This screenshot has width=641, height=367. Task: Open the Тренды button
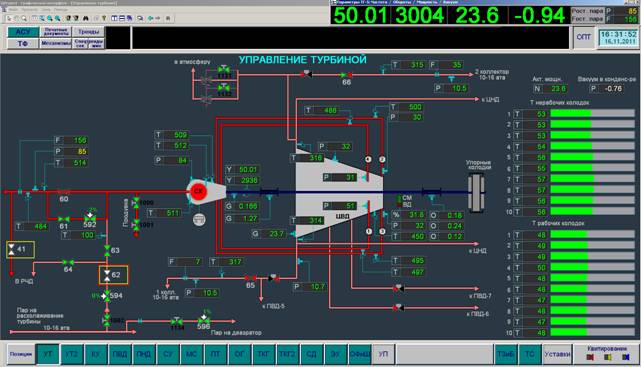(x=89, y=31)
